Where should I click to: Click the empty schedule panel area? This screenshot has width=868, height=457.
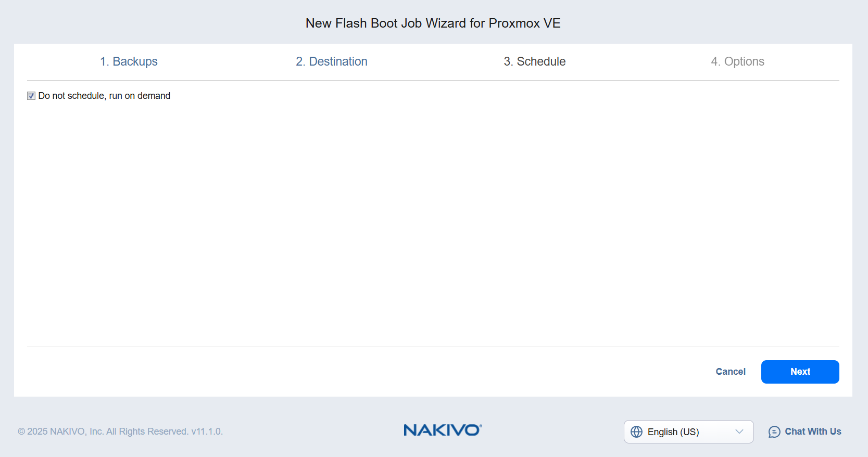[x=433, y=219]
